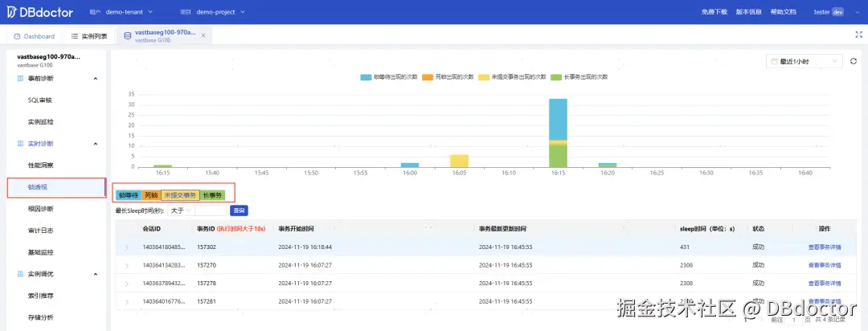
Task: Toggle the 长事务出现的次数 legend series
Action: [x=579, y=77]
